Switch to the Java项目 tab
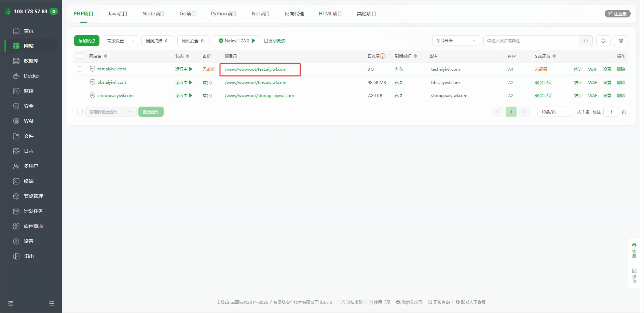 118,14
